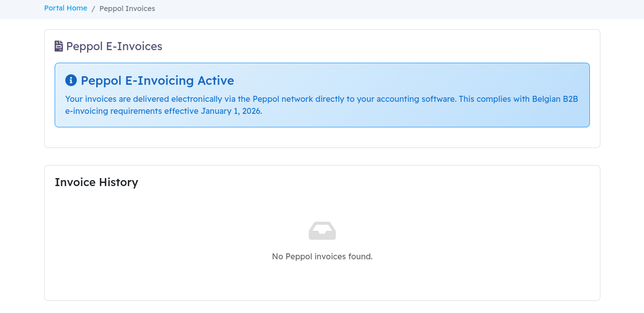Click the 'No Peppol invoices found.' message
The image size is (644, 313).
322,256
